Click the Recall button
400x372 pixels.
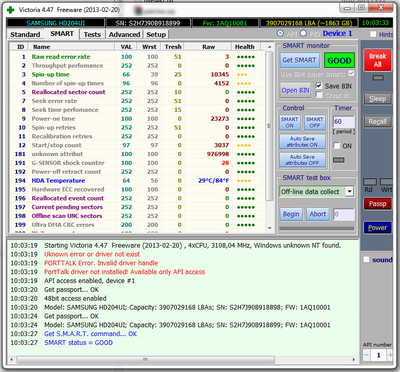[377, 122]
